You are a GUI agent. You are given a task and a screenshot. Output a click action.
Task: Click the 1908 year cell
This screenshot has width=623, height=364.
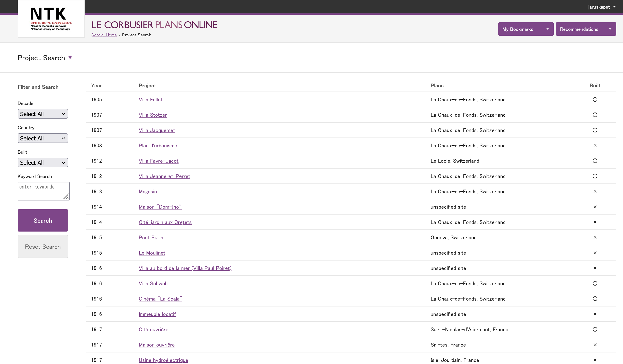click(x=96, y=145)
